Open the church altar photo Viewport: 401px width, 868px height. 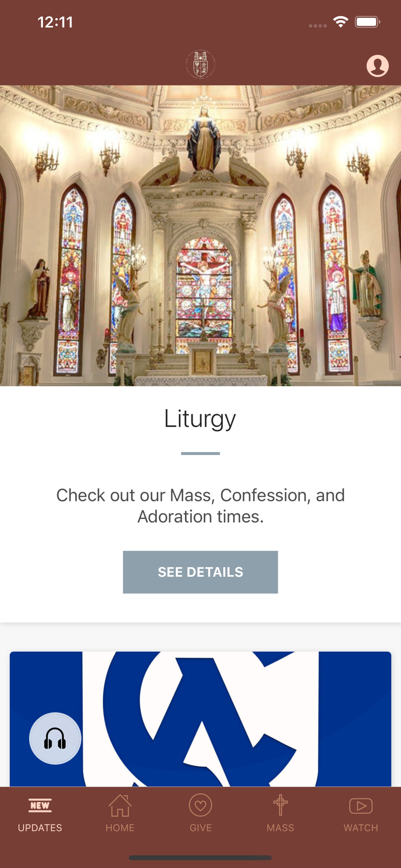(200, 236)
